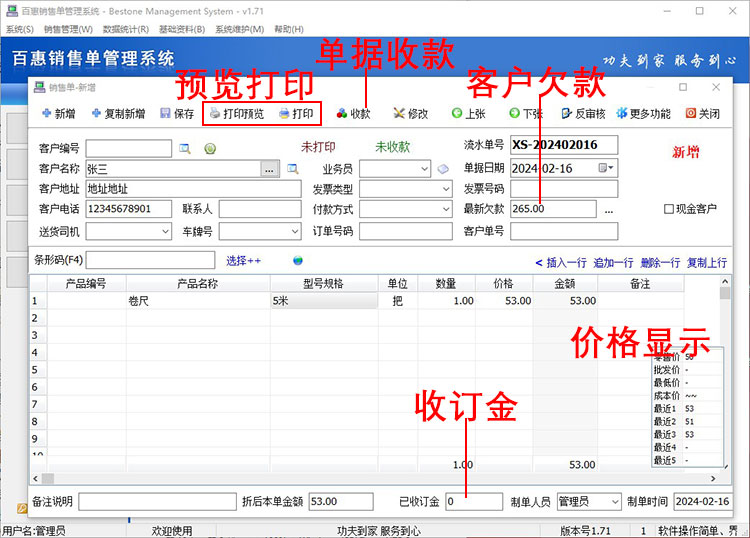Click the 发票号码 input field
Screen dimensions: 750x538
click(x=564, y=189)
